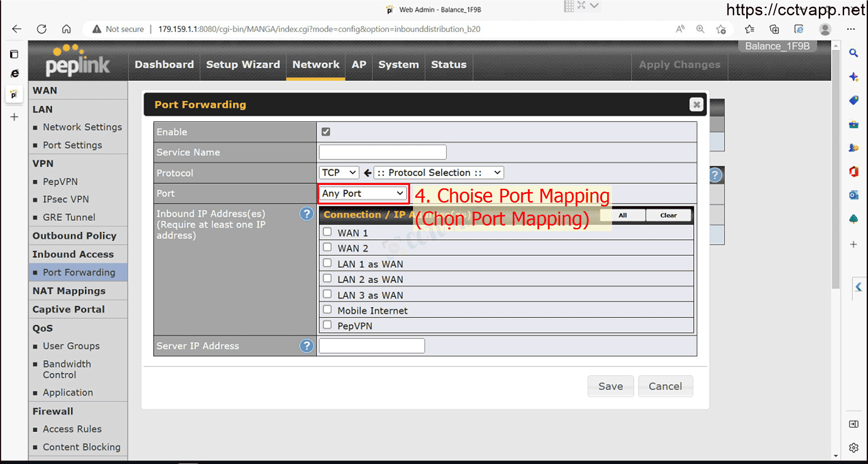Screen dimensions: 868x464
Task: Switch to the Dashboard tab
Action: pyautogui.click(x=164, y=65)
